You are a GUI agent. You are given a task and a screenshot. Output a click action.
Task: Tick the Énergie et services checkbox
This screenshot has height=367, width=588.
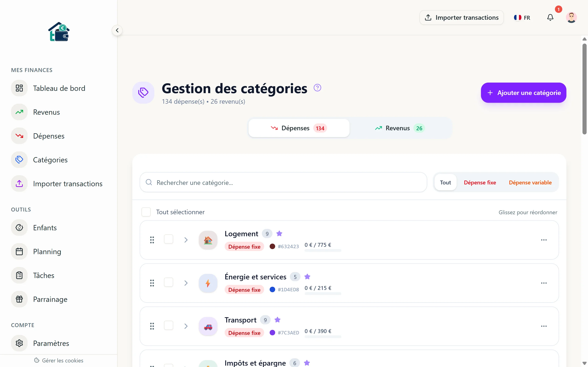168,283
